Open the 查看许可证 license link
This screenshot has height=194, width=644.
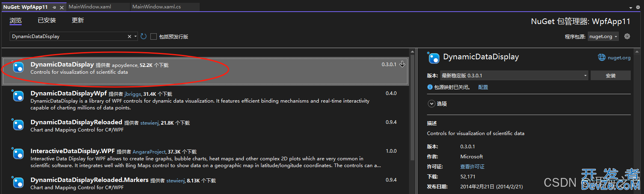tap(472, 166)
